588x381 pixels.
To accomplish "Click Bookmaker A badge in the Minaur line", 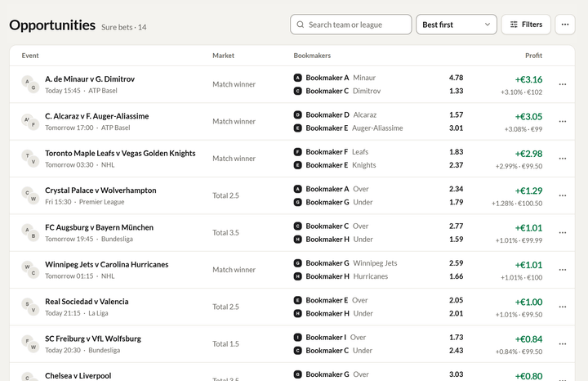I will pyautogui.click(x=298, y=78).
